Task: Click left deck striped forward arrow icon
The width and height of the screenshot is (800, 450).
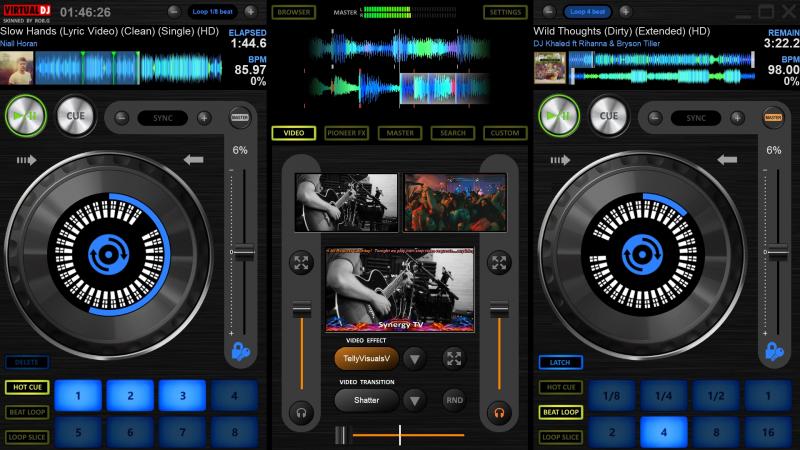Action: (x=27, y=160)
